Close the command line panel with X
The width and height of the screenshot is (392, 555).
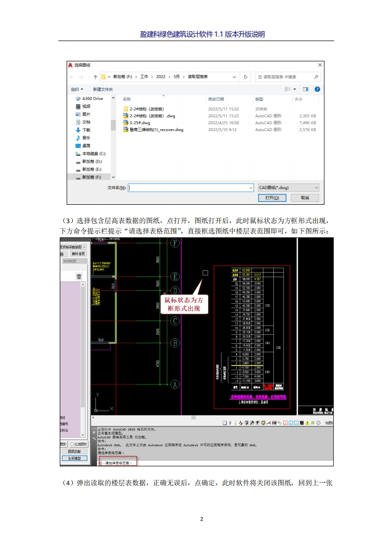coord(95,432)
